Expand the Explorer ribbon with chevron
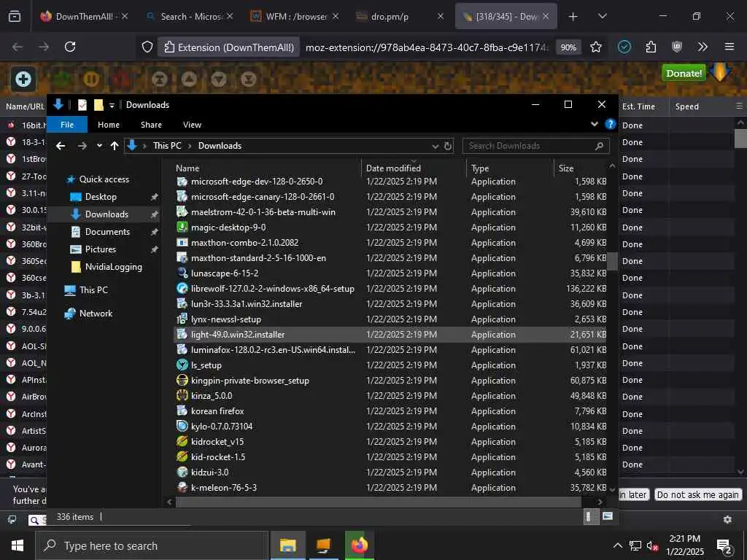Viewport: 747px width, 560px height. (594, 124)
